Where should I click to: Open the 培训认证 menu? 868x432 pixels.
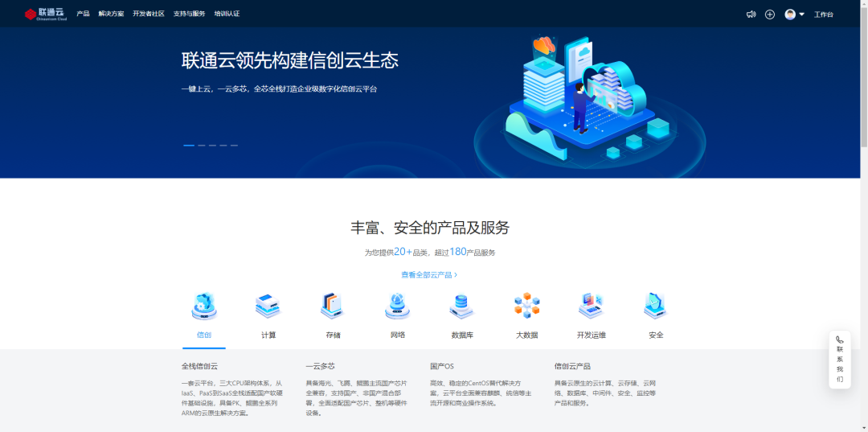pyautogui.click(x=227, y=14)
